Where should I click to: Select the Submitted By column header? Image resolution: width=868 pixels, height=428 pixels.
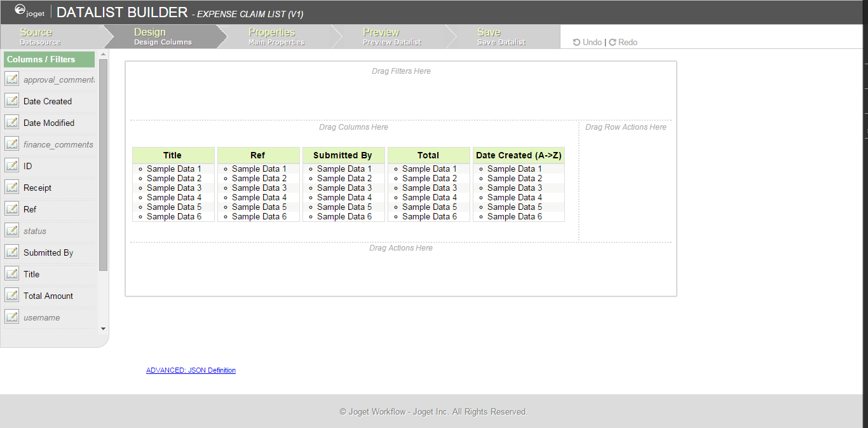click(342, 155)
